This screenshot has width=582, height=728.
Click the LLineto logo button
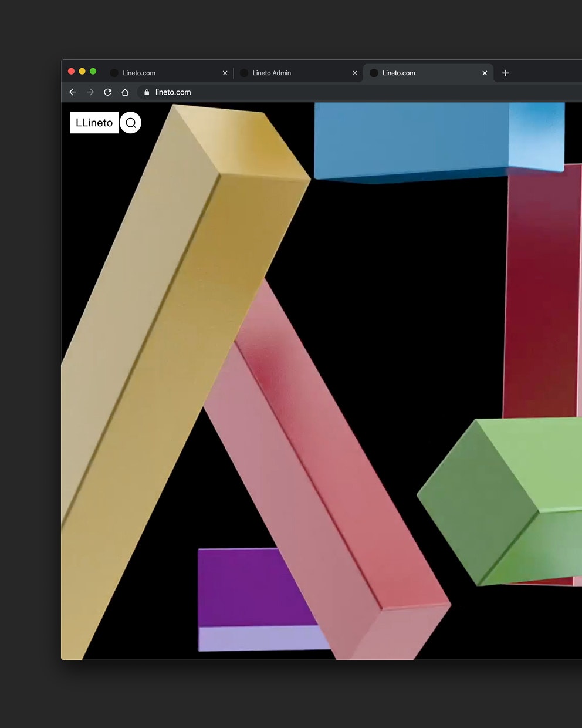click(94, 123)
